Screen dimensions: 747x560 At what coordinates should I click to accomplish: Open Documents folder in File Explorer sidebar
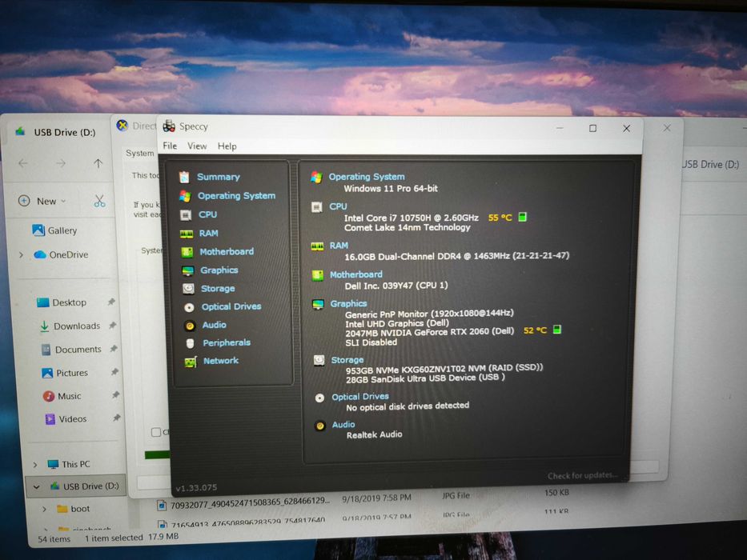click(x=71, y=350)
